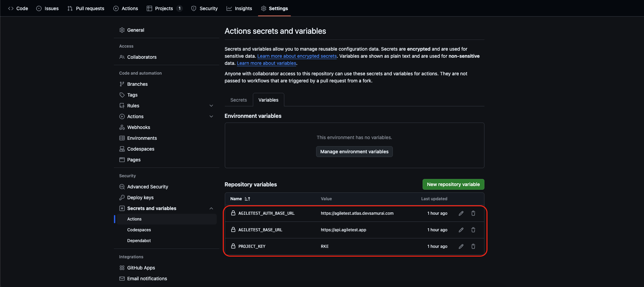644x287 pixels.
Task: Click the https://api.agiletest.app value
Action: [343, 230]
